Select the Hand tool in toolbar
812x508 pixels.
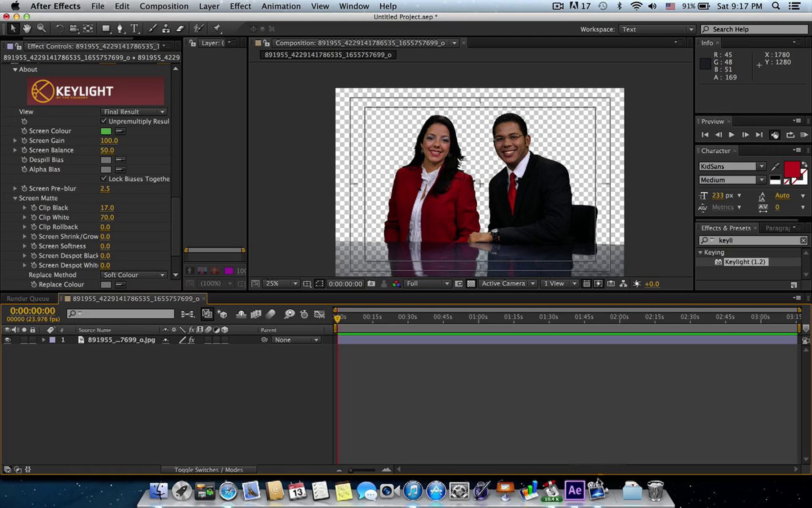[x=27, y=29]
